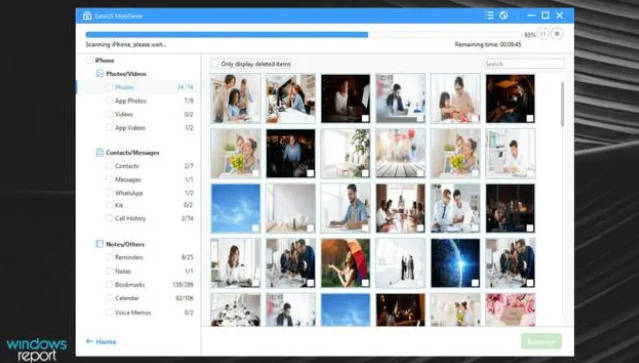Tick the Call History checkbox
Viewport: 639px width, 363px height.
pyautogui.click(x=109, y=218)
